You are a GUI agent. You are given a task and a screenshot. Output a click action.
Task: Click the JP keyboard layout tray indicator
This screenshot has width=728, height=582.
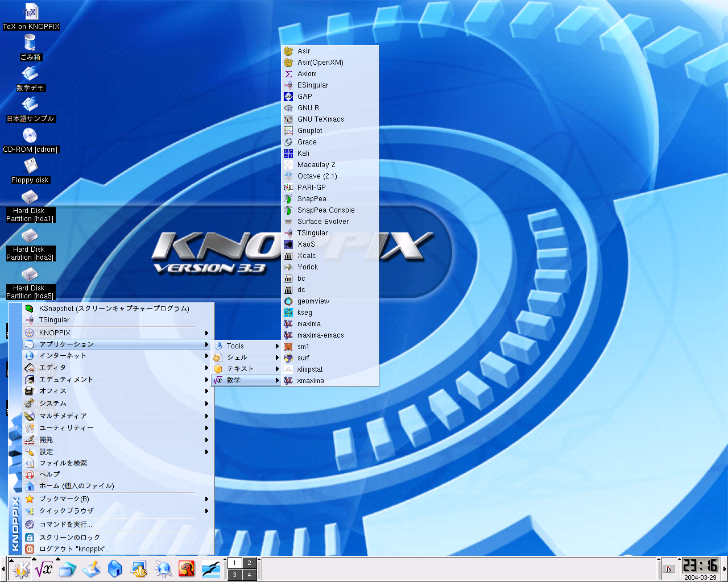pyautogui.click(x=669, y=569)
